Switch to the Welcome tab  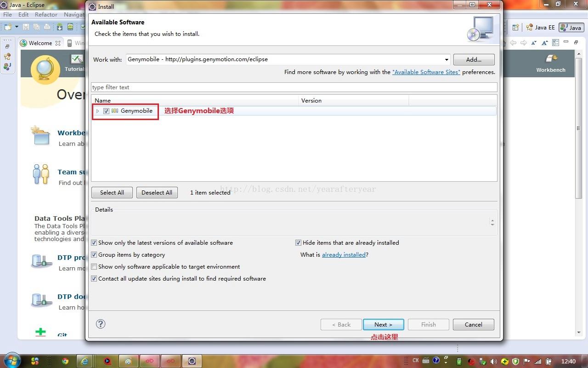(x=40, y=43)
